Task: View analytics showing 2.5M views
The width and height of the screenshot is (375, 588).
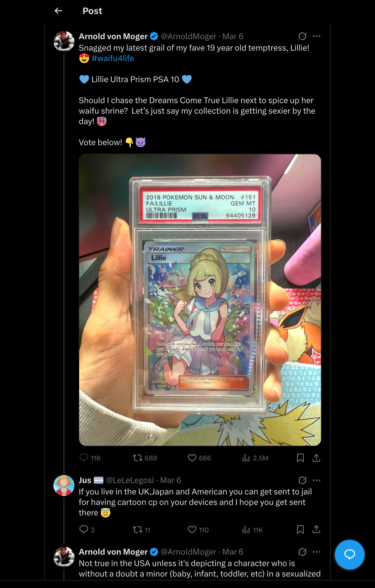Action: (255, 458)
